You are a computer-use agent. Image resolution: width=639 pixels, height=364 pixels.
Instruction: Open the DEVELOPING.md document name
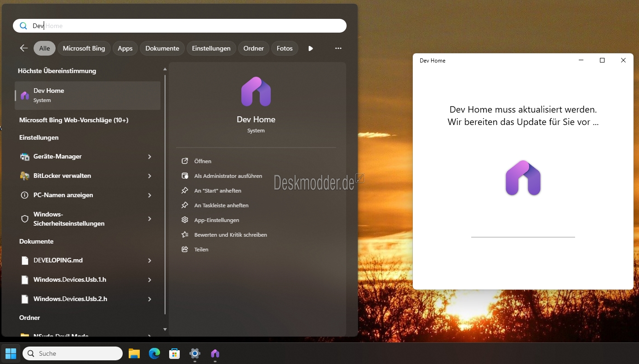coord(58,261)
